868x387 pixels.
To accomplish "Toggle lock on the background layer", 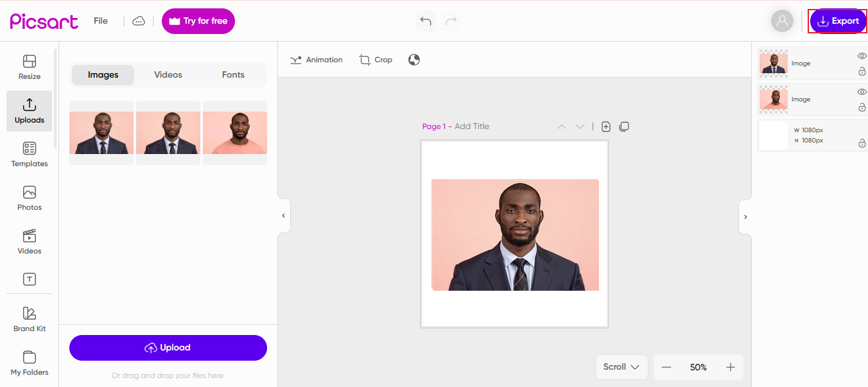I will click(x=862, y=144).
